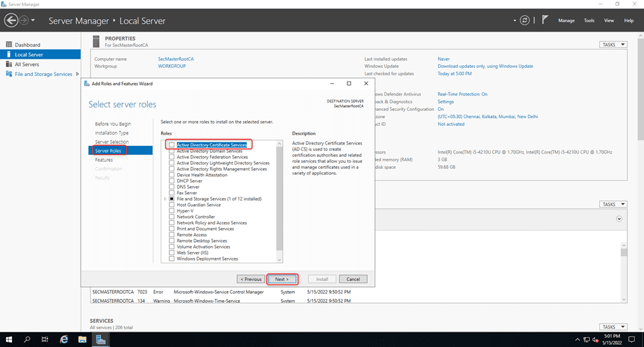Go back with the Server Manager back arrow
This screenshot has width=644, height=347.
[11, 20]
